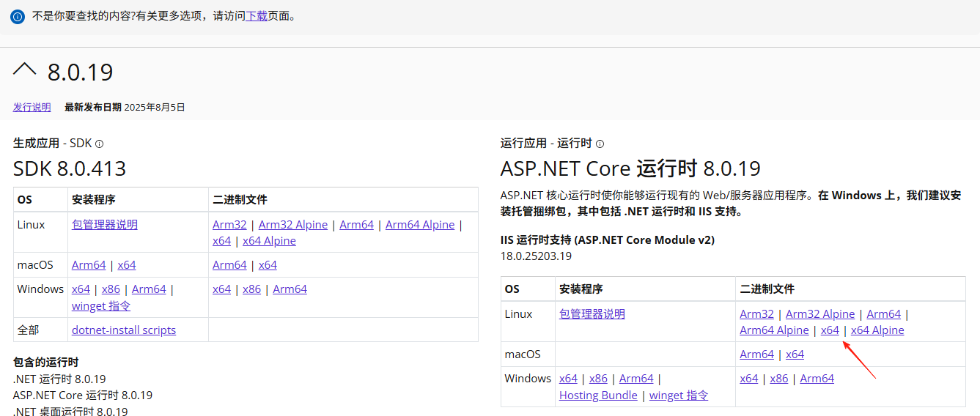Download SDK Linux Arm32 binary
980x416 pixels.
click(229, 225)
